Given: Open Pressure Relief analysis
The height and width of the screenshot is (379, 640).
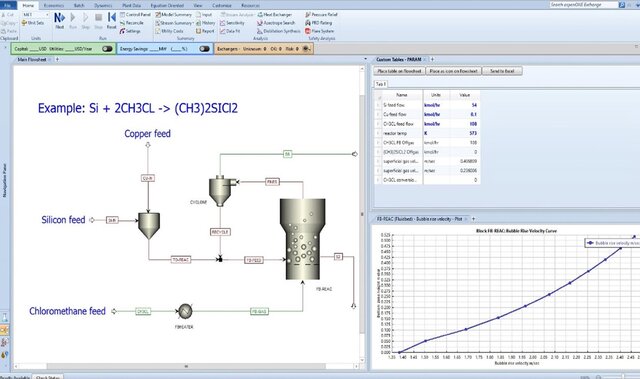Looking at the screenshot, I should [x=321, y=14].
